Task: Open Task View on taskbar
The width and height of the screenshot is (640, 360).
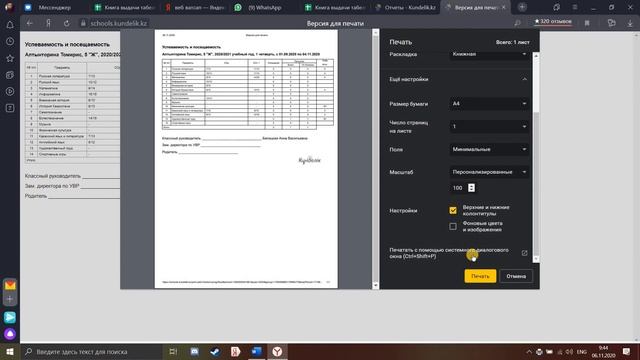Action: [x=173, y=351]
